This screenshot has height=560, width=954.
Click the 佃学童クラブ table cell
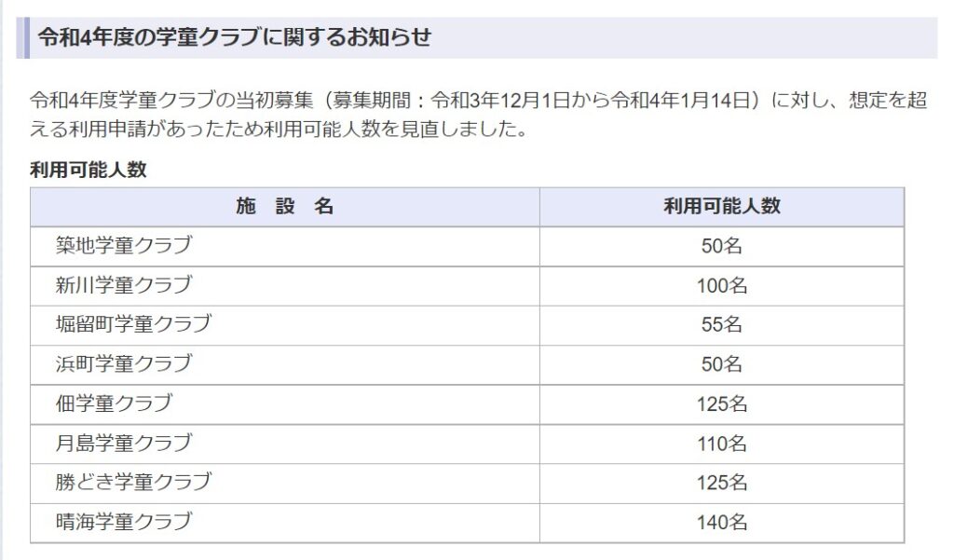pos(285,404)
